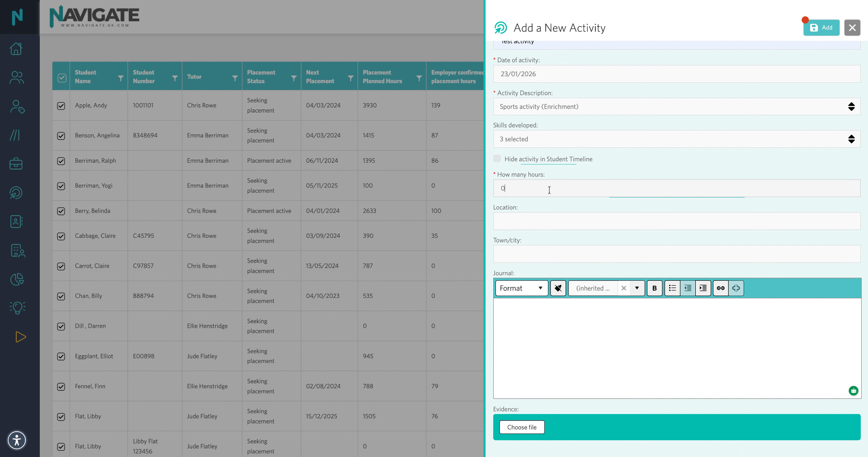Open reports via the pie chart icon
868x457 pixels.
[x=16, y=279]
